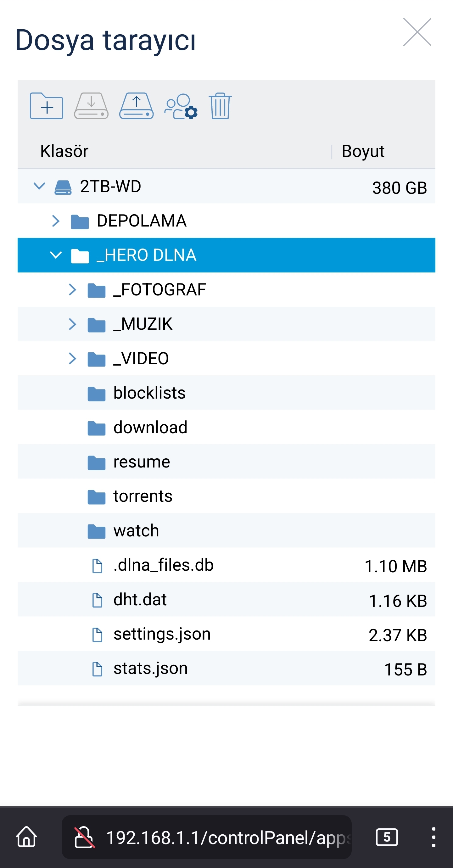Click the _FOTOGRAF folder icon
The image size is (453, 868).
click(x=96, y=290)
